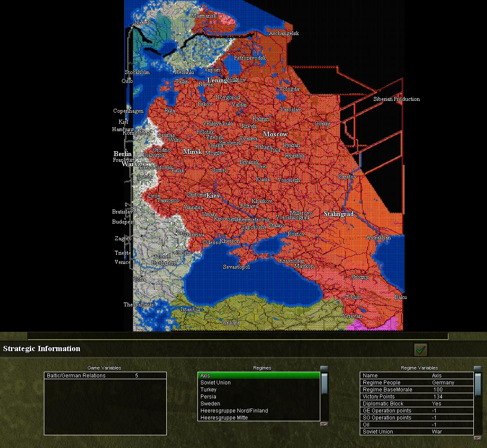The height and width of the screenshot is (448, 487).
Task: Click the Soviet Union War status row
Action: tap(416, 431)
